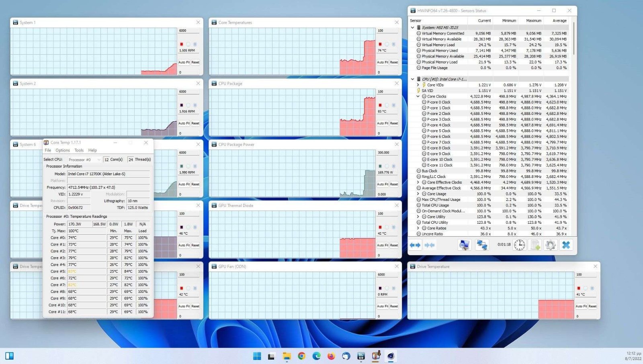Collapse the CPU [#0]: Intel Core i7 sensor group
Screen dimensions: 643x364
pyautogui.click(x=412, y=79)
